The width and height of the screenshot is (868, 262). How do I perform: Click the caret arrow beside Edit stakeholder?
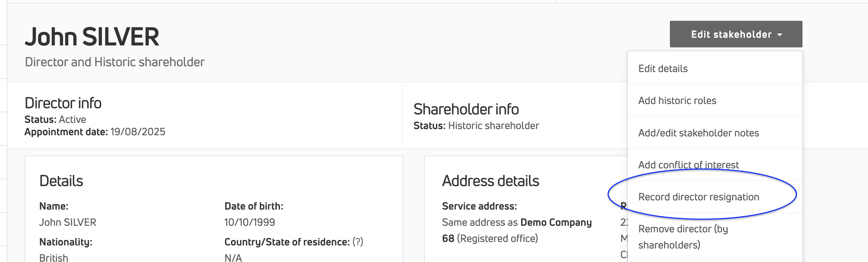tap(780, 35)
